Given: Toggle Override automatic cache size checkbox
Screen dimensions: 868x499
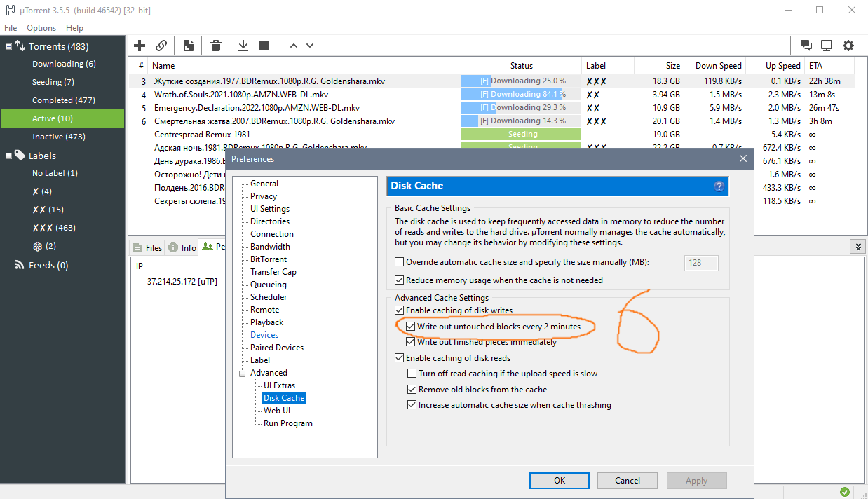Looking at the screenshot, I should click(x=400, y=262).
